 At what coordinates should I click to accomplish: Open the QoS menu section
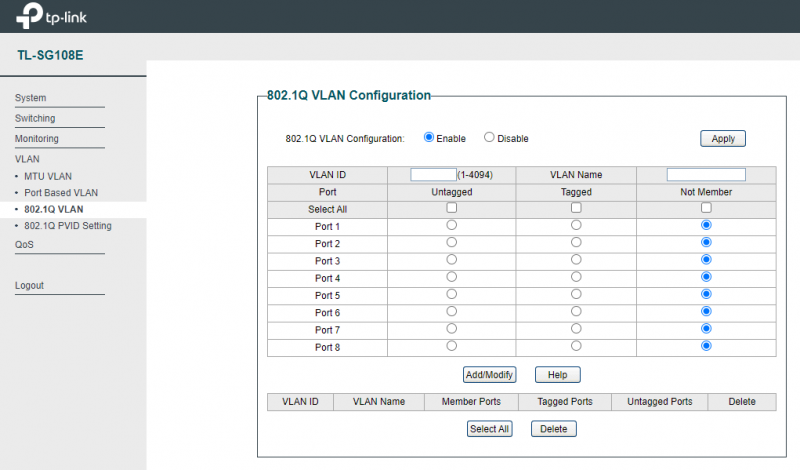click(23, 244)
